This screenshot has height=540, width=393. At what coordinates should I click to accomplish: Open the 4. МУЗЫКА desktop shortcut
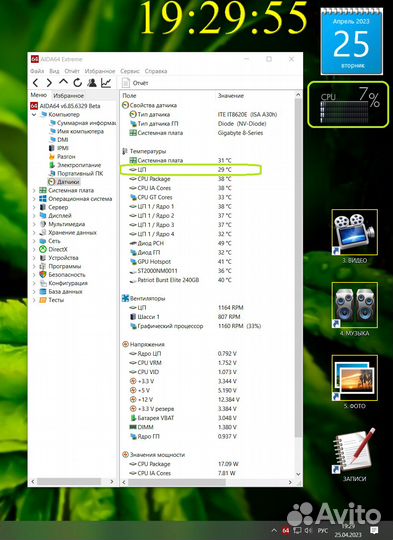click(x=355, y=309)
